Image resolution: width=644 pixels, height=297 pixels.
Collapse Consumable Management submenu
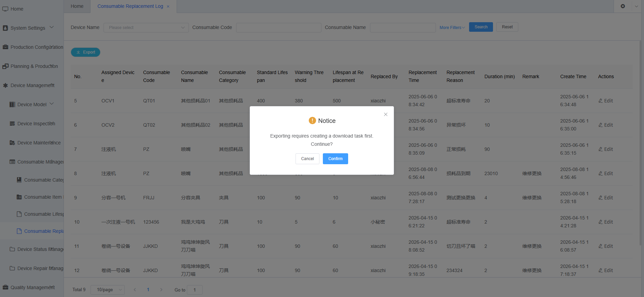[32, 162]
